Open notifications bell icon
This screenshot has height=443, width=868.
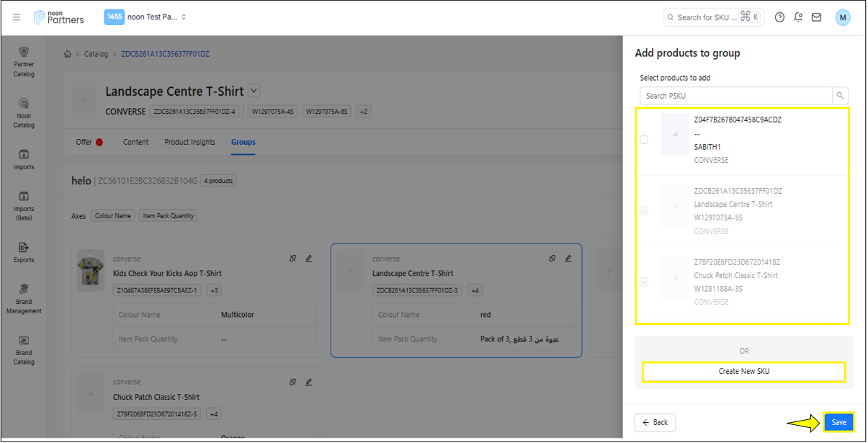(798, 17)
